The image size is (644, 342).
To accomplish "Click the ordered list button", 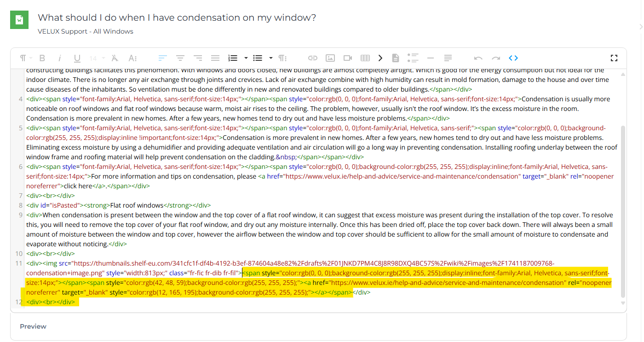I will (233, 58).
